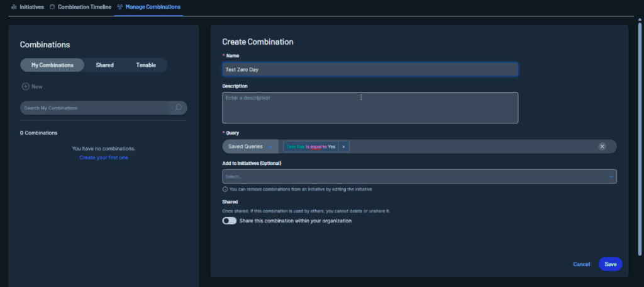
Task: Open the Combination Timeline tab
Action: pyautogui.click(x=84, y=7)
